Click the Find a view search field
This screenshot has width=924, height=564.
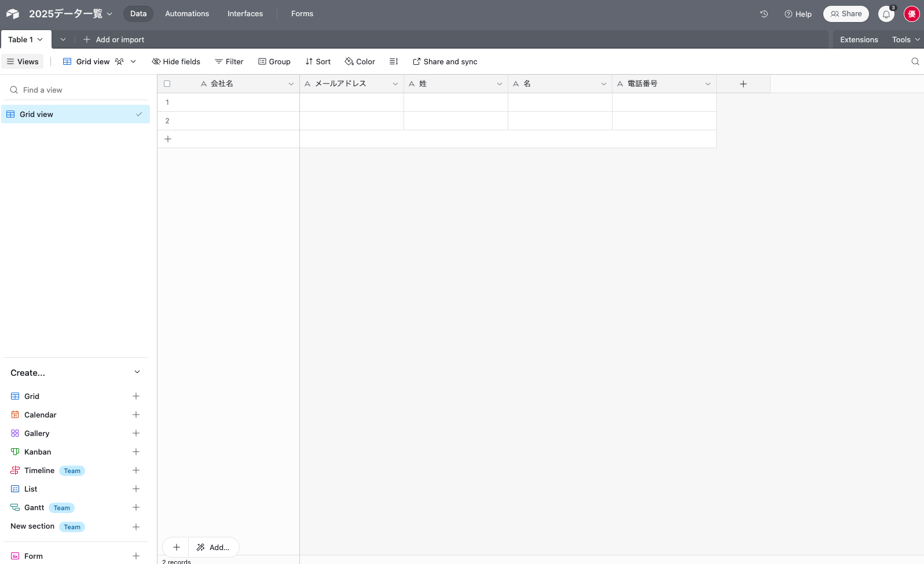[x=75, y=90]
